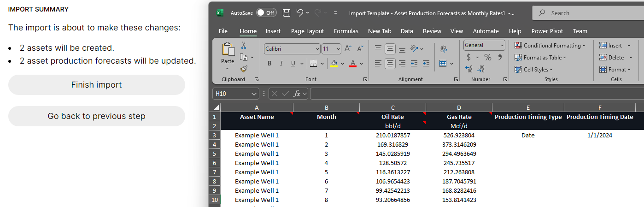The height and width of the screenshot is (207, 644).
Task: Open the File menu
Action: point(223,31)
